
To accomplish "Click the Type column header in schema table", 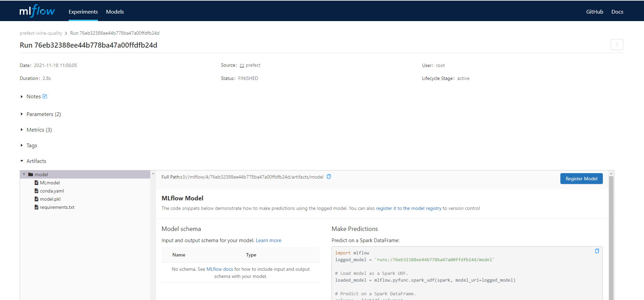I will tap(251, 255).
